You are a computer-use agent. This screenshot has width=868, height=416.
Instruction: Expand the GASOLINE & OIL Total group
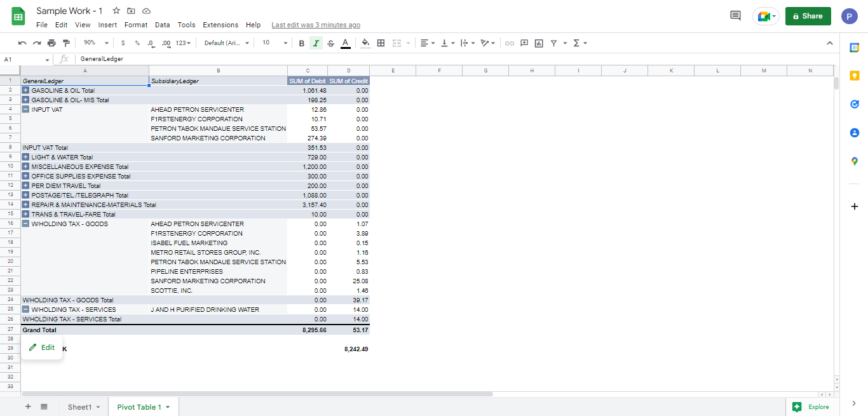(x=25, y=90)
